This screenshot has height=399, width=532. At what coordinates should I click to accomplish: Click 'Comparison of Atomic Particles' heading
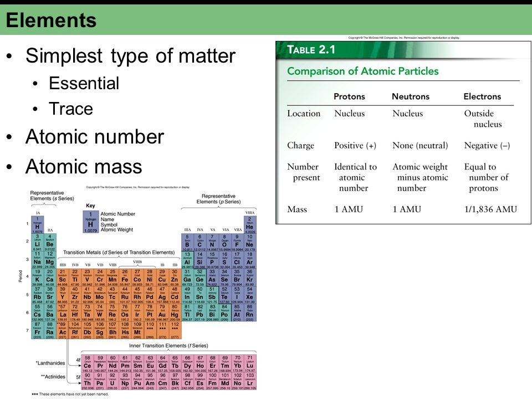pos(362,71)
